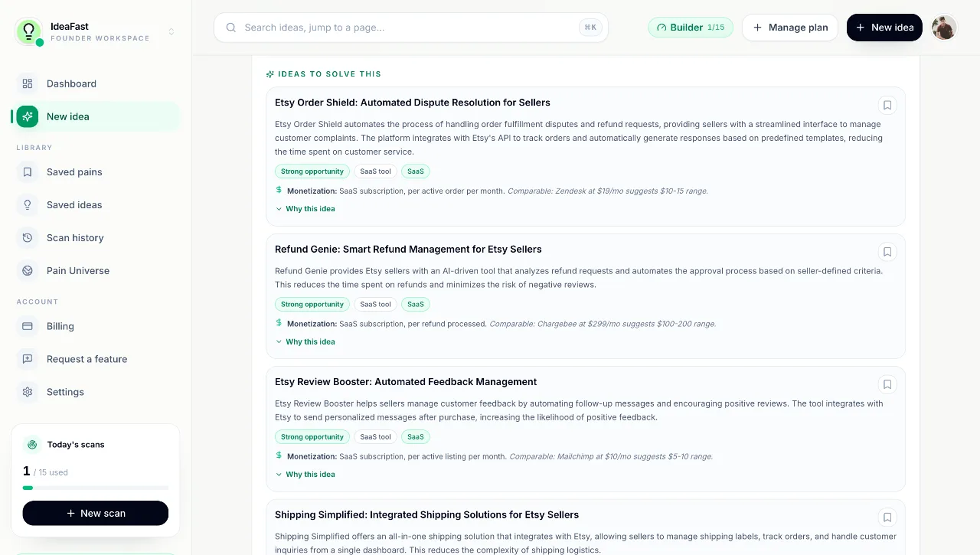Image resolution: width=980 pixels, height=555 pixels.
Task: Click green SaaS tag on Review Booster
Action: (x=416, y=437)
